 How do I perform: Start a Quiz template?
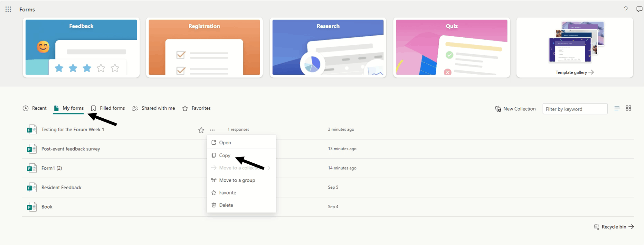451,48
